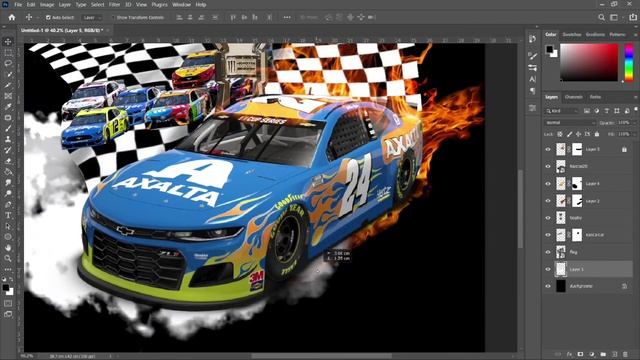640x360 pixels.
Task: Select the Rectangular Marquee tool
Action: point(8,53)
